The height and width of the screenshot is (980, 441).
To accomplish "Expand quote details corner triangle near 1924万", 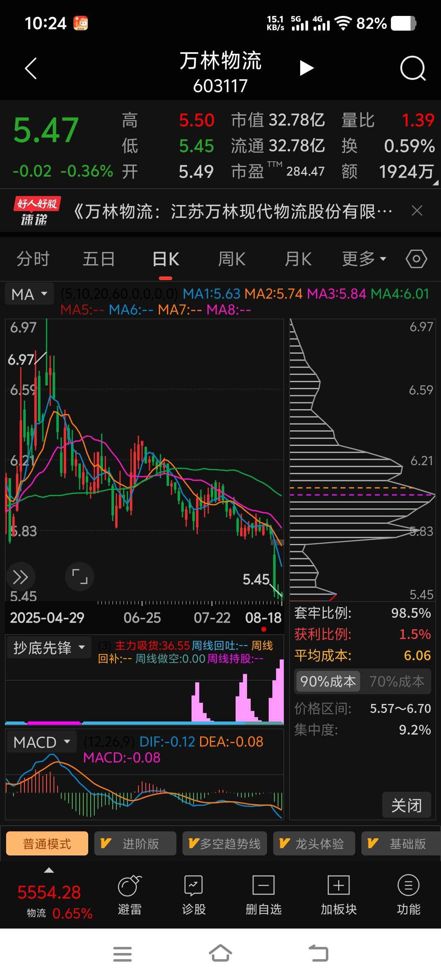I will tap(436, 183).
